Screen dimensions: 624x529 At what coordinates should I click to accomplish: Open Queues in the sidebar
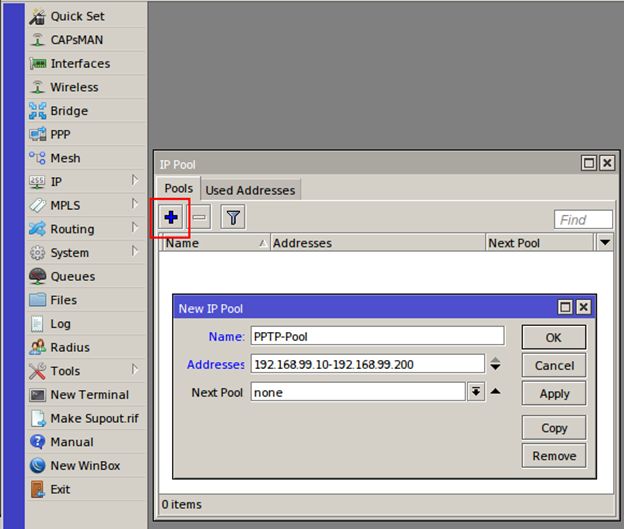[x=86, y=276]
